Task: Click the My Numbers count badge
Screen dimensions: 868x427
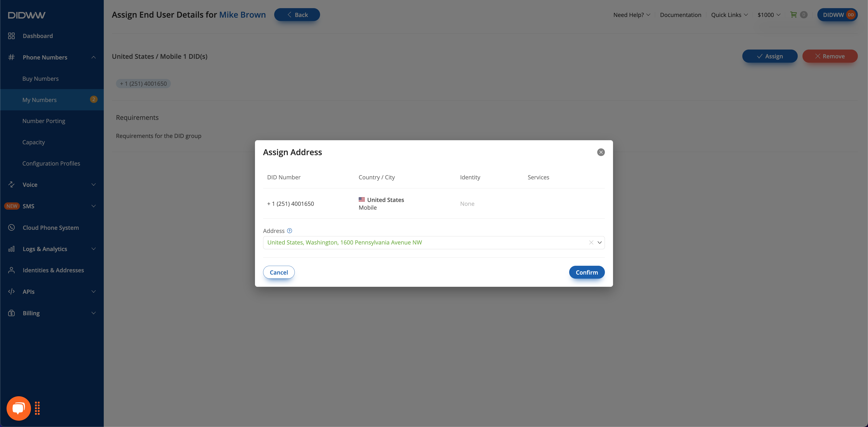Action: 94,99
